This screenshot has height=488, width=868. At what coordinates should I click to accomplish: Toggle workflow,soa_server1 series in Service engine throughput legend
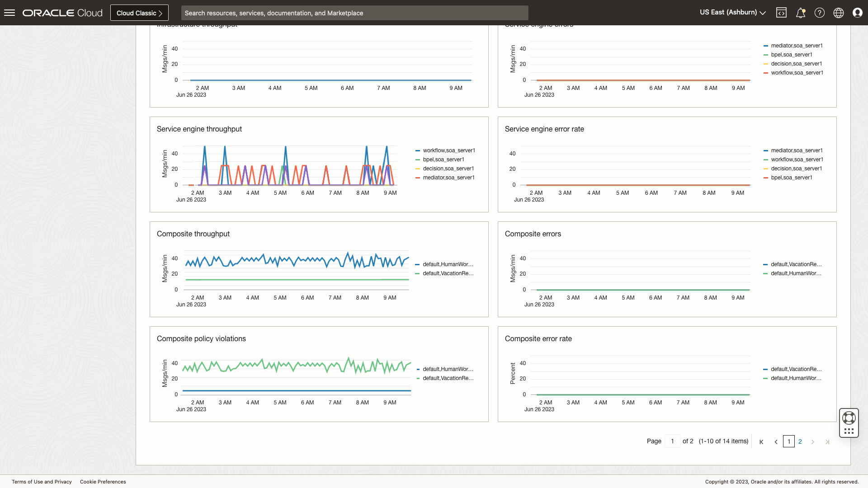(x=448, y=150)
